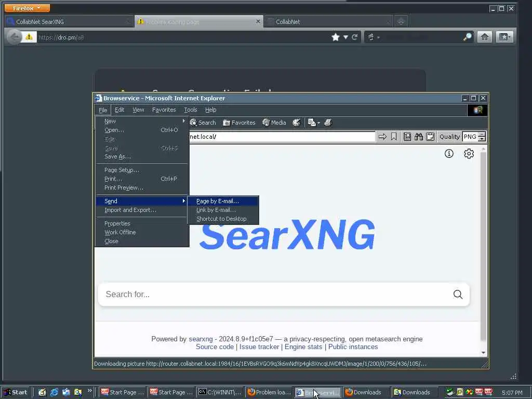Click the Source code link
The image size is (532, 399).
(215, 347)
